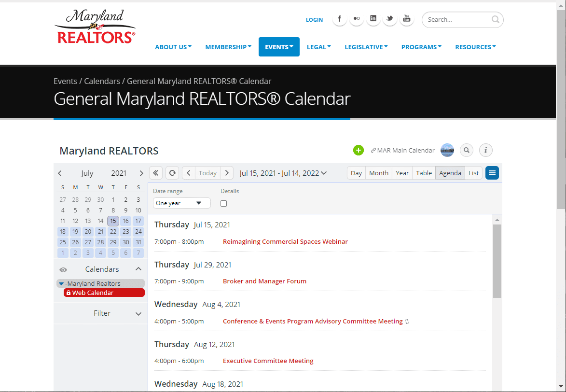Collapse the Maryland Realtors tree node
Viewport: 566px width, 392px height.
click(61, 284)
